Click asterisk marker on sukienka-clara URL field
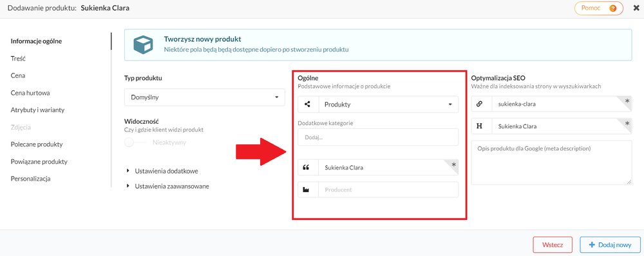 [627, 101]
